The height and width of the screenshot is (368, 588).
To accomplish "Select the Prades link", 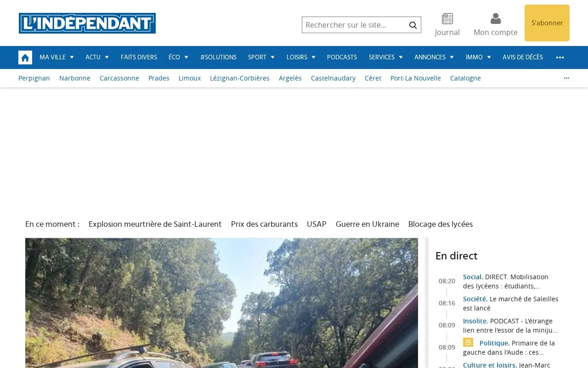I will coord(159,78).
